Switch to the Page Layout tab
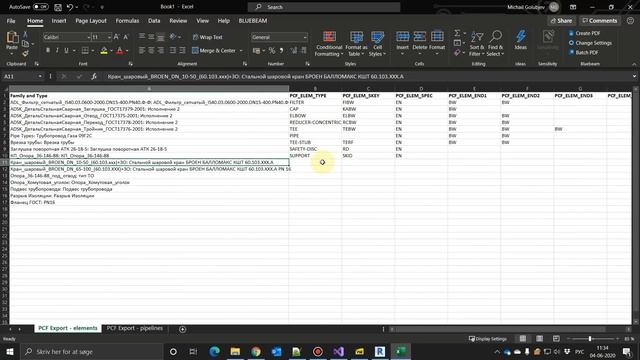The height and width of the screenshot is (360, 640). [91, 21]
